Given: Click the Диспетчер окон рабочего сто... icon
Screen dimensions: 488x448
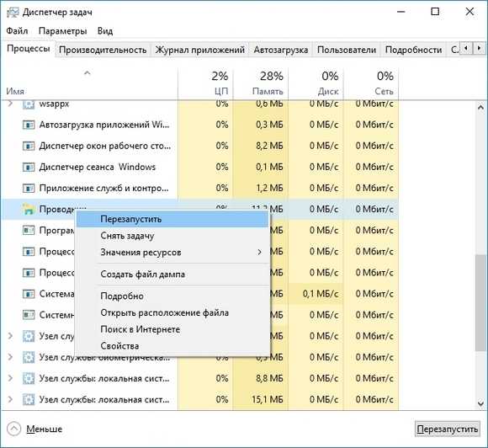Looking at the screenshot, I should pyautogui.click(x=29, y=147).
